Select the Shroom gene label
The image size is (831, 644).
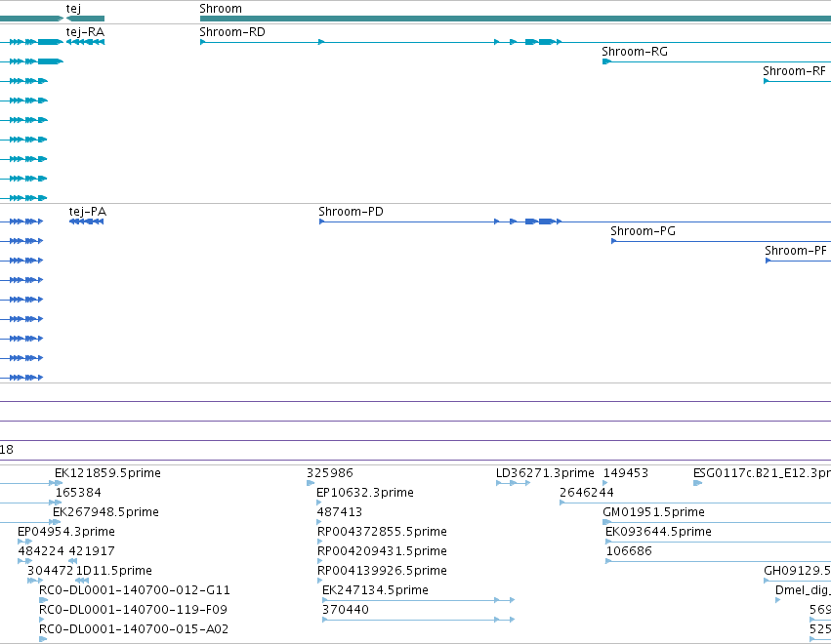[x=221, y=9]
